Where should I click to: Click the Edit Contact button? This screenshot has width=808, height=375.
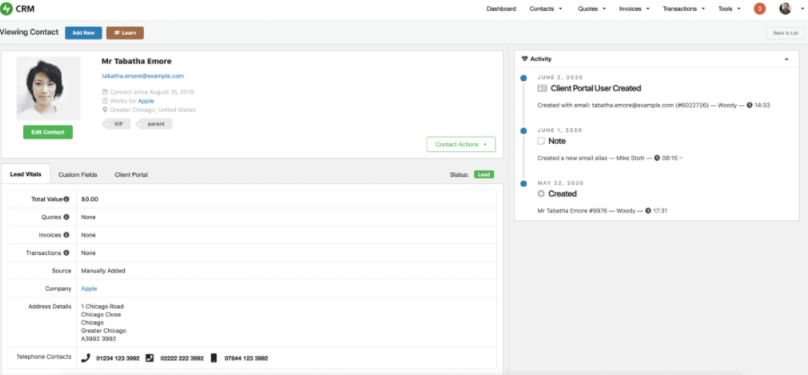[48, 132]
